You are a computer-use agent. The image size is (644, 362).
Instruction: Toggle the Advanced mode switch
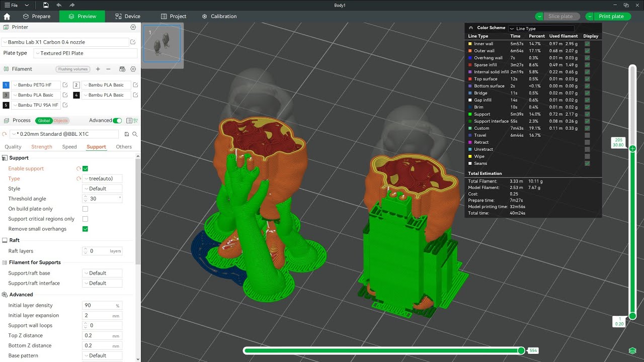coord(117,121)
